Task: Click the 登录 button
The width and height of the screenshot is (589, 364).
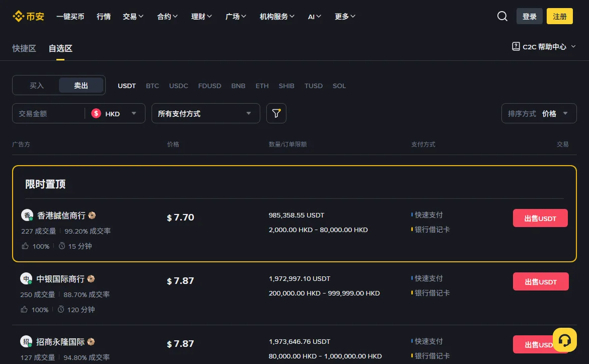Action: click(529, 16)
